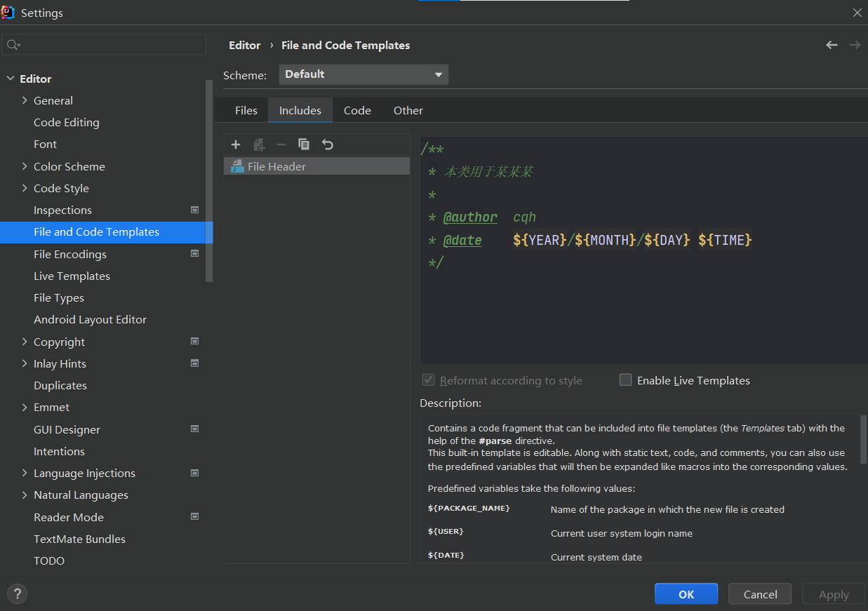Click the IntelliJ Settings window icon

tap(8, 12)
